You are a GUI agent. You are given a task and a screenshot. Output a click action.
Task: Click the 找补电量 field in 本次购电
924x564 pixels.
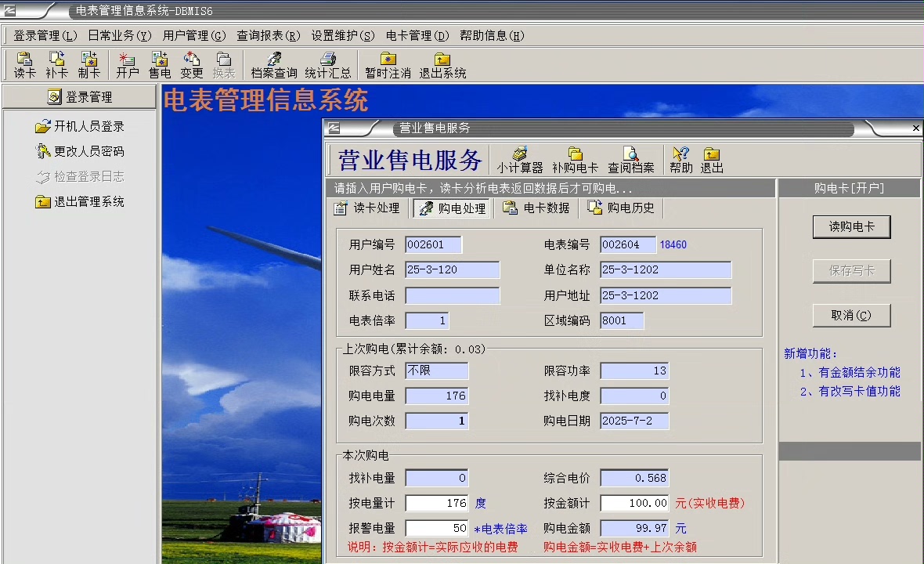[x=437, y=478]
